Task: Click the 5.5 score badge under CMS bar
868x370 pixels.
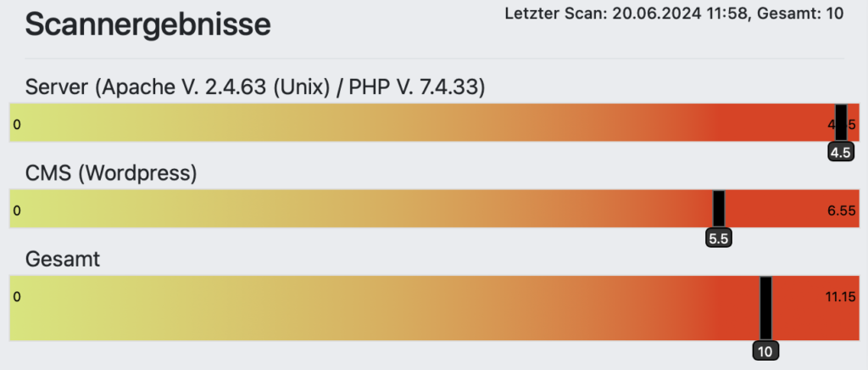Action: coord(719,239)
